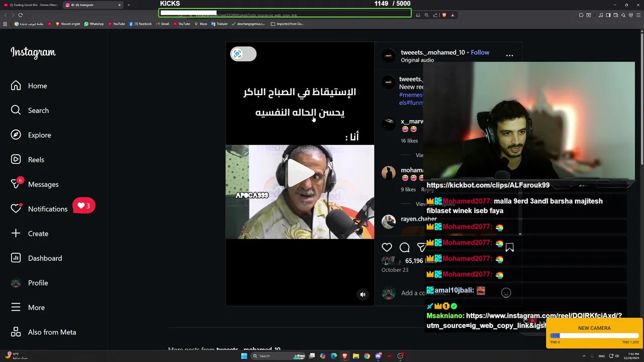Open the post options three-dots menu
Image resolution: width=644 pixels, height=362 pixels.
[510, 56]
